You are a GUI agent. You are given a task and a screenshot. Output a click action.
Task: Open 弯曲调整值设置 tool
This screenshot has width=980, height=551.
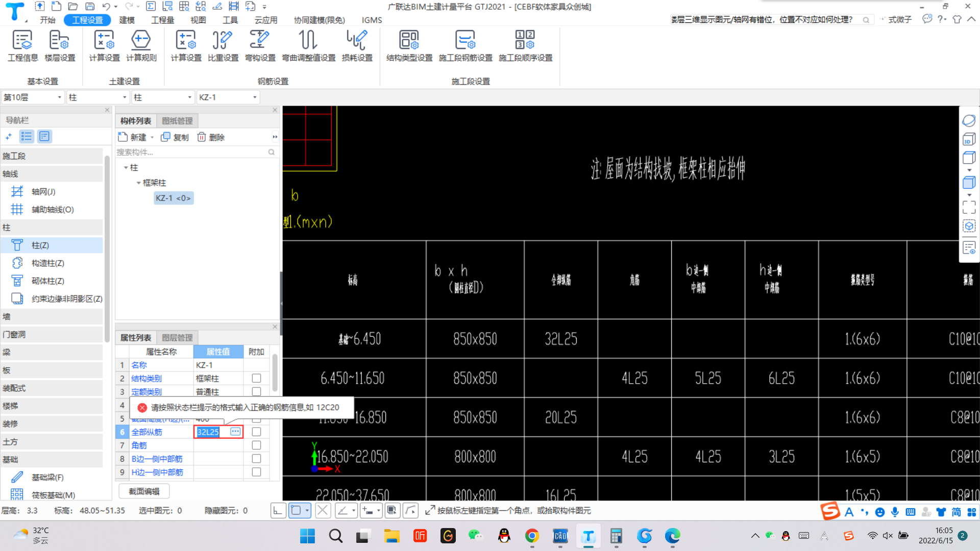tap(308, 46)
